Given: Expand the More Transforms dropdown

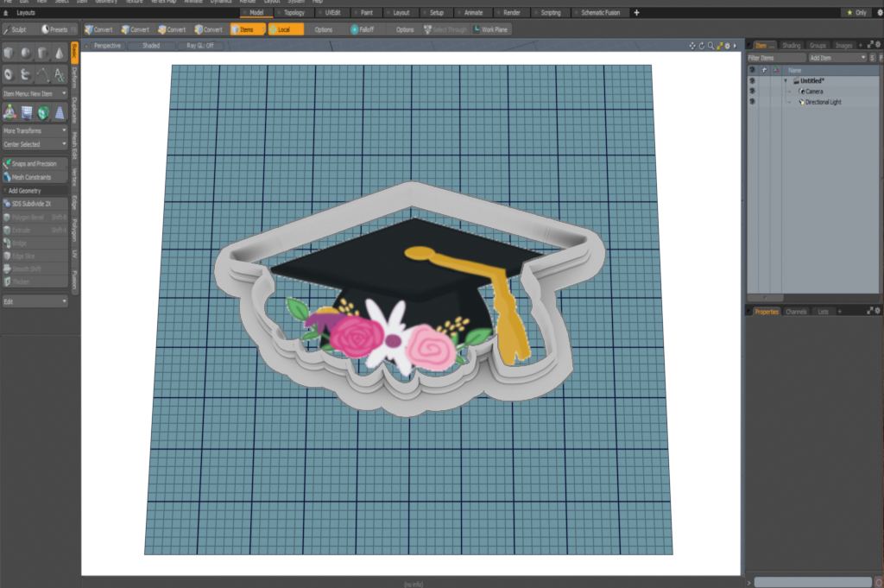Looking at the screenshot, I should 35,130.
